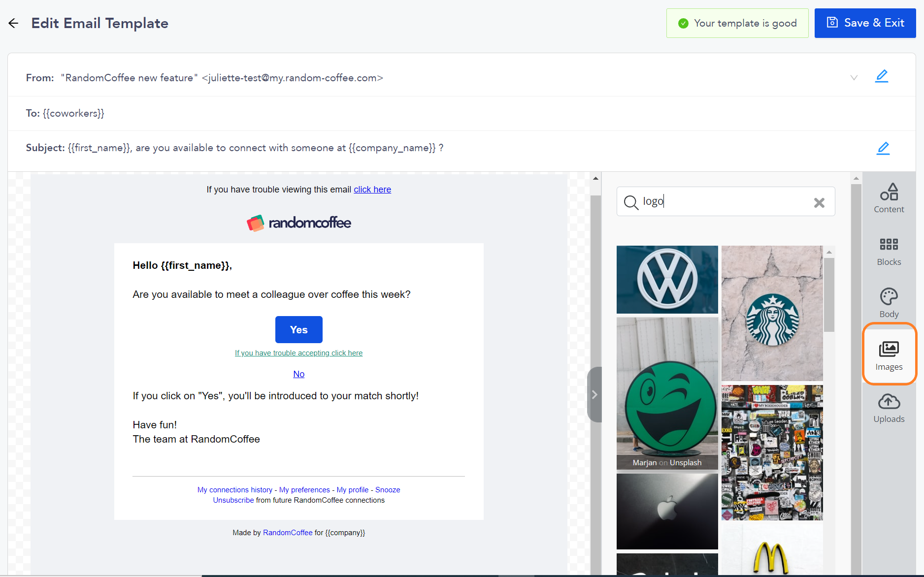Click the 'Your template is good' status

(737, 23)
